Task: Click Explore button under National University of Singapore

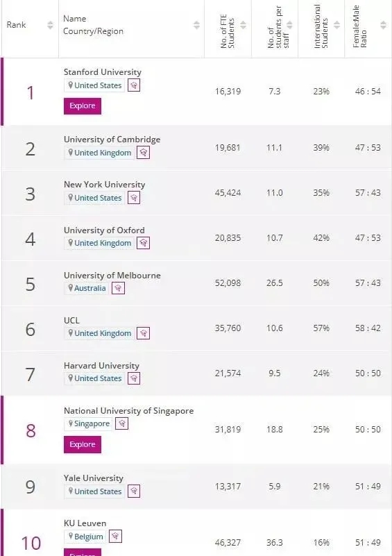Action: tap(83, 445)
